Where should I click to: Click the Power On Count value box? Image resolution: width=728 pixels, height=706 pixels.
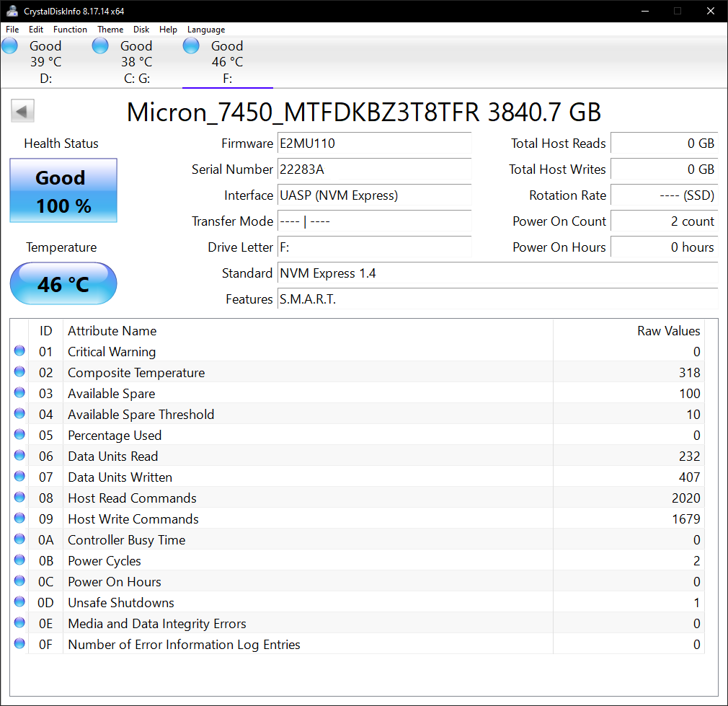click(x=664, y=221)
